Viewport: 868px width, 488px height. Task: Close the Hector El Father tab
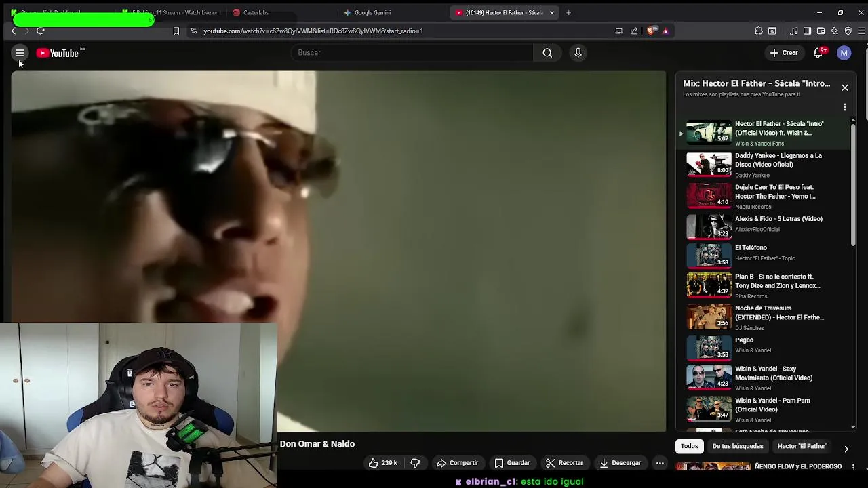pyautogui.click(x=552, y=12)
